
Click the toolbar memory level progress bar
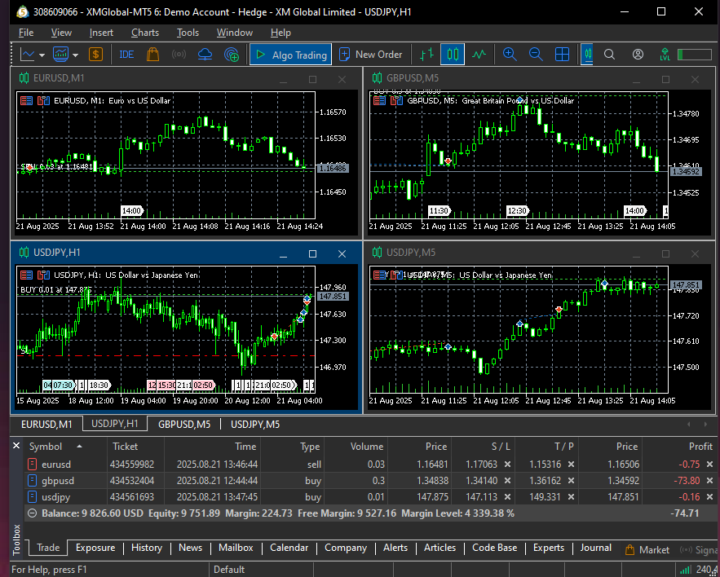(695, 55)
